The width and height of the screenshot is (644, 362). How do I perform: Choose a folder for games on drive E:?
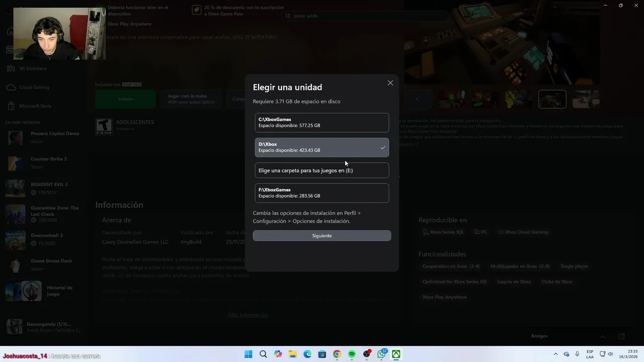[321, 170]
